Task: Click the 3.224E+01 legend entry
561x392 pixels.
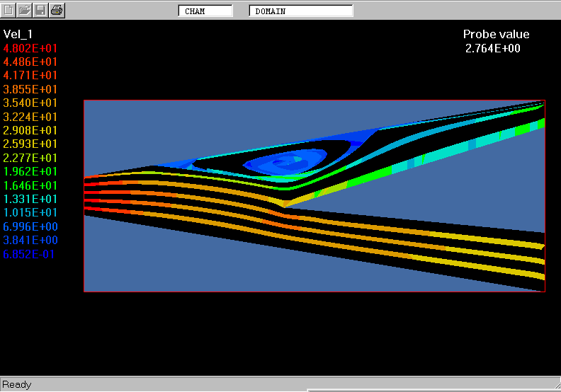Action: [30, 117]
